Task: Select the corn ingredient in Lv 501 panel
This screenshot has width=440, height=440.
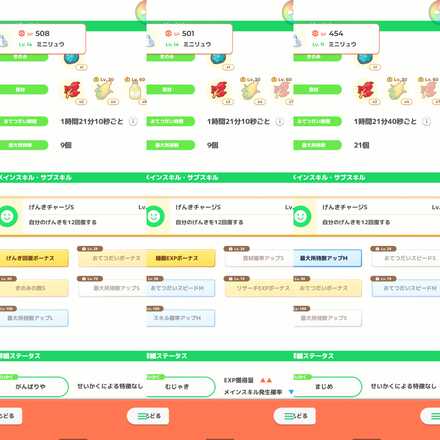Action: (x=250, y=90)
